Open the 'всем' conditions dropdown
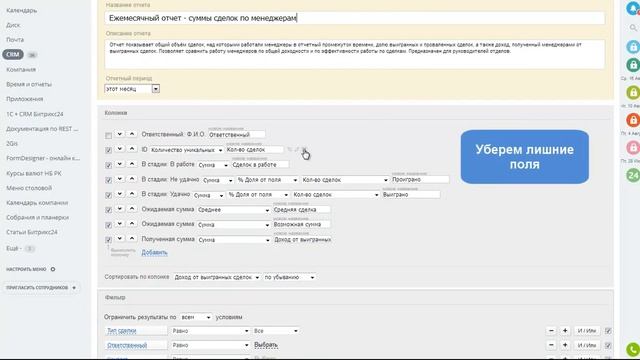 (196, 317)
